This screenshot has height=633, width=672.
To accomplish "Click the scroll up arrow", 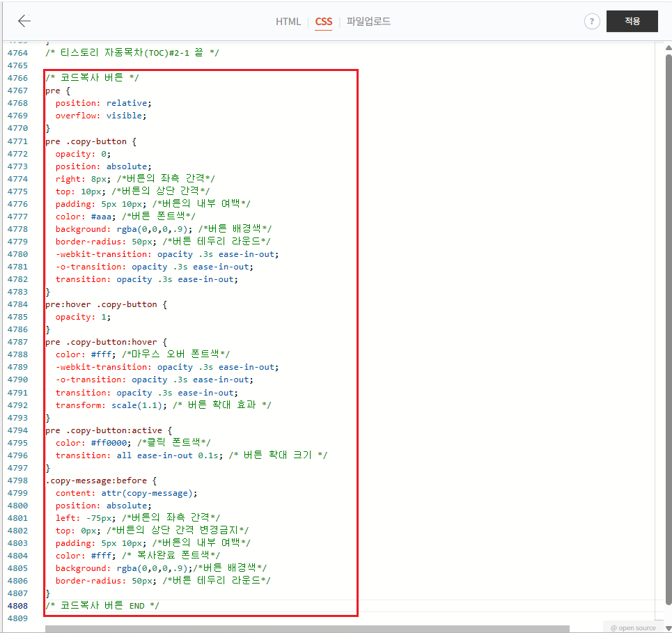I will (x=669, y=47).
